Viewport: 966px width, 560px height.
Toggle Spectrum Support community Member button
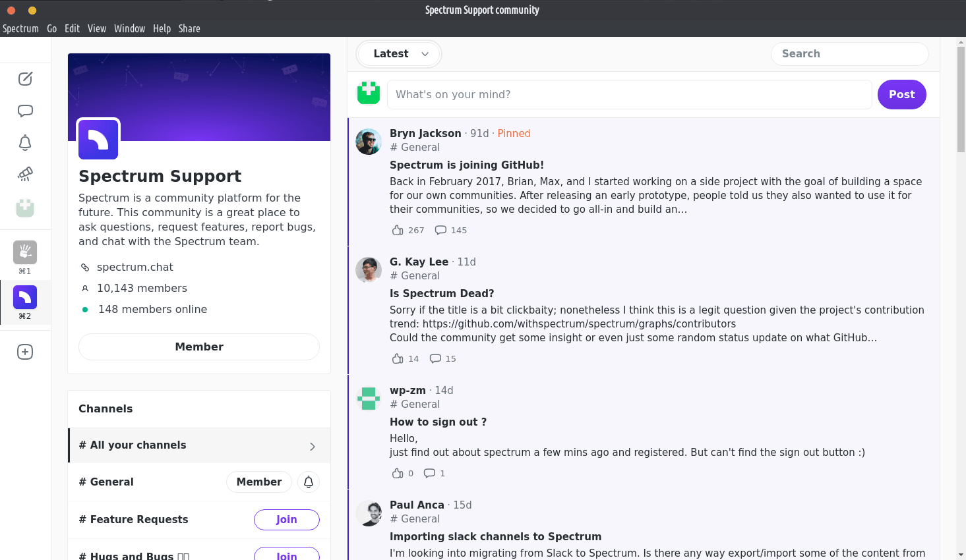(x=199, y=347)
